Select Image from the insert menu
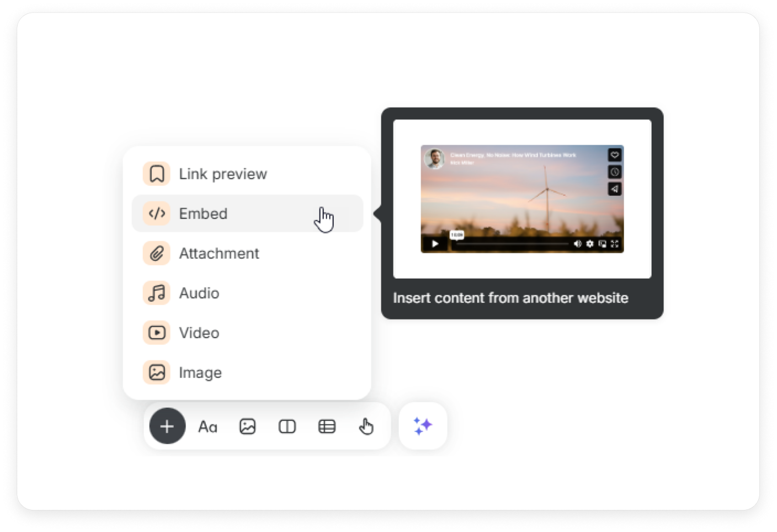 pyautogui.click(x=200, y=373)
